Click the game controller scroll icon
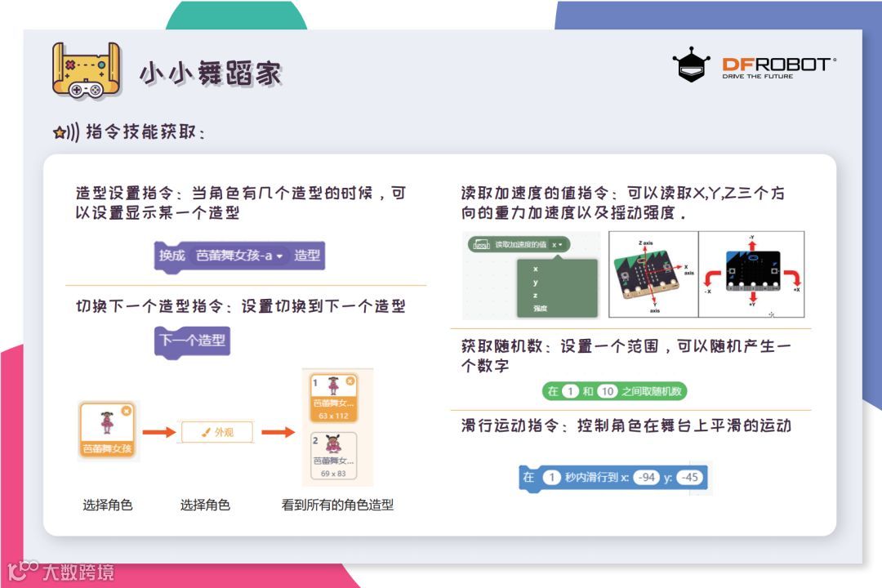Screen dimensions: 882x588 [86, 71]
